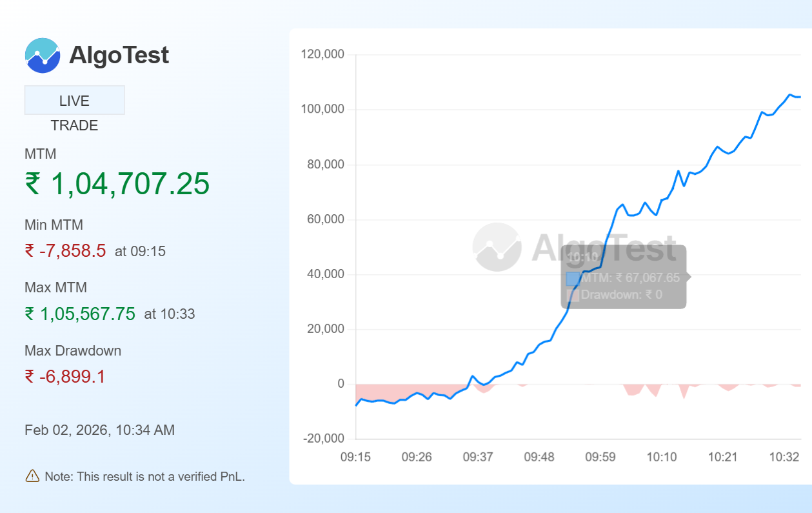Viewport: 812px width, 513px height.
Task: Click the warning triangle icon beside the note
Action: coord(31,476)
